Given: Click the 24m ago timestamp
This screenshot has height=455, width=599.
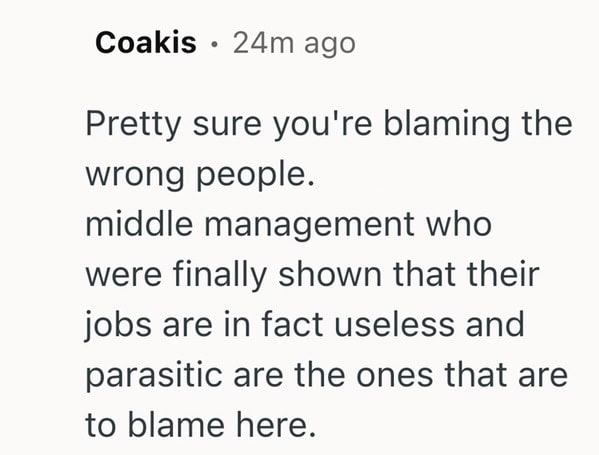Looking at the screenshot, I should 294,44.
